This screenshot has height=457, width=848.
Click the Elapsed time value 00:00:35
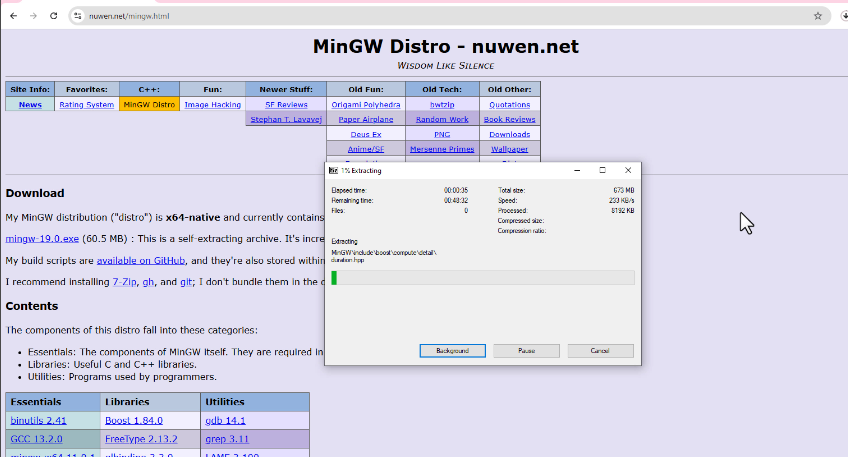click(x=456, y=190)
